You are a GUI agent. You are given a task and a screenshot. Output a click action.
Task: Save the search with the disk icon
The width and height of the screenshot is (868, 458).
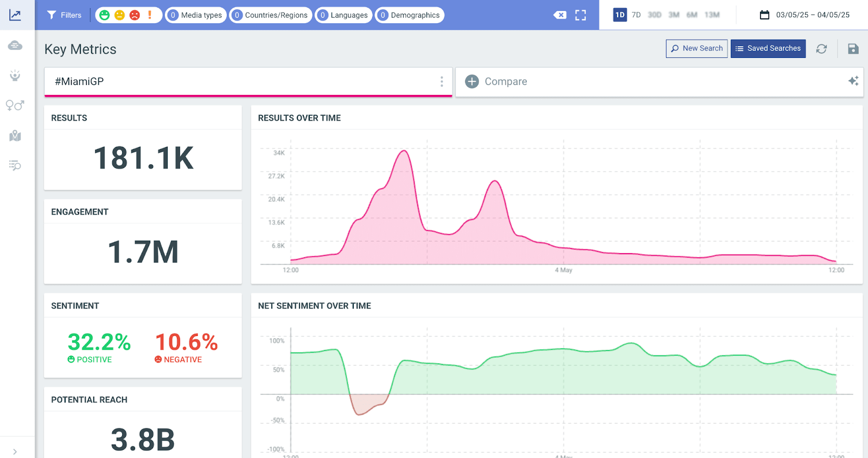pos(853,49)
